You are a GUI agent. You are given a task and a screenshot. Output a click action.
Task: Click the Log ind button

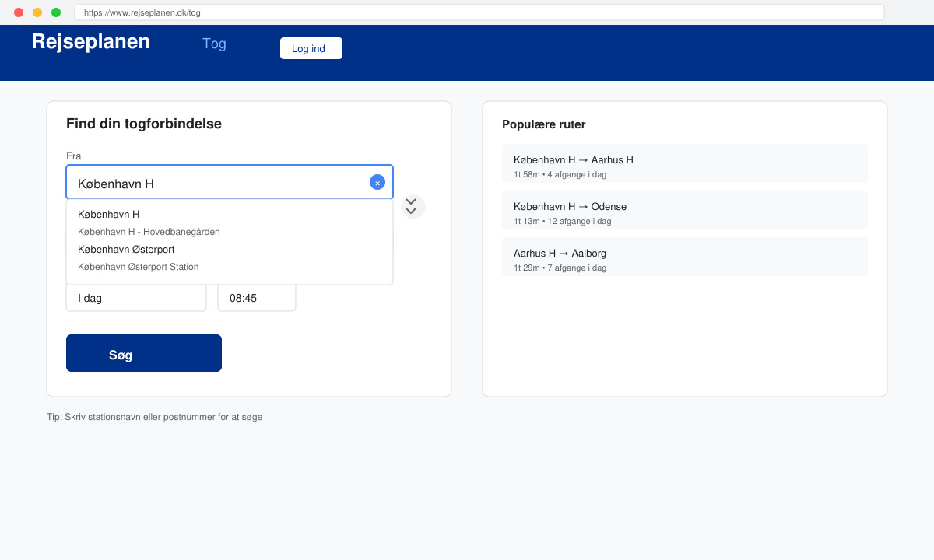[x=311, y=48]
